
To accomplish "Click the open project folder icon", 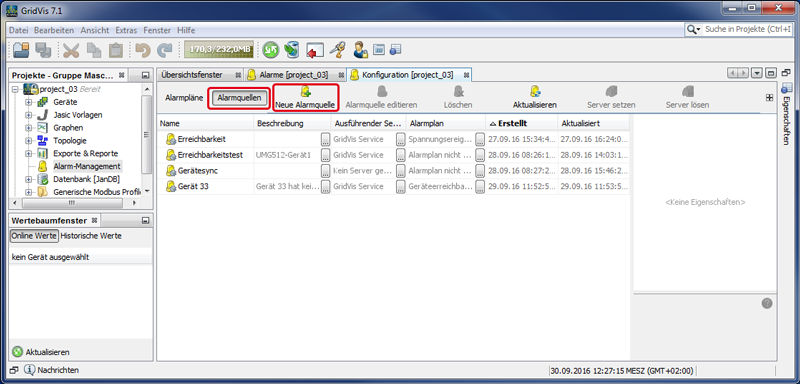I will [21, 49].
